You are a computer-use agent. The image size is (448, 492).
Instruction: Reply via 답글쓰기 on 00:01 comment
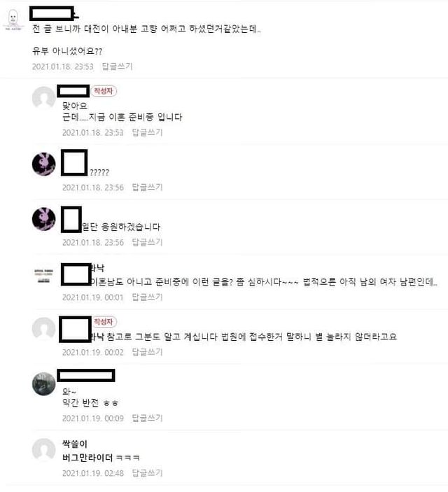[x=147, y=297]
